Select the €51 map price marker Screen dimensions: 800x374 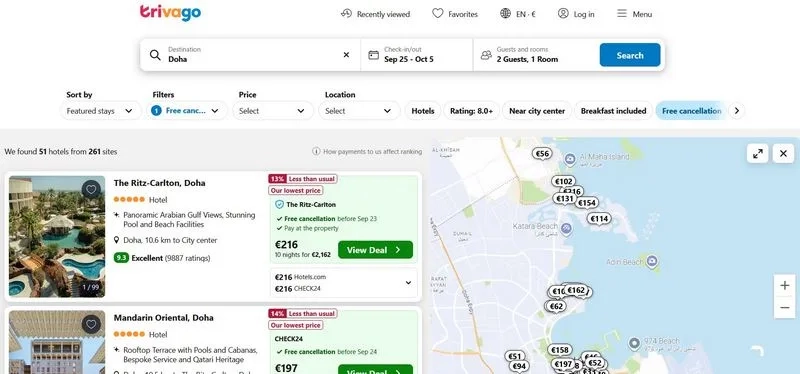click(515, 356)
